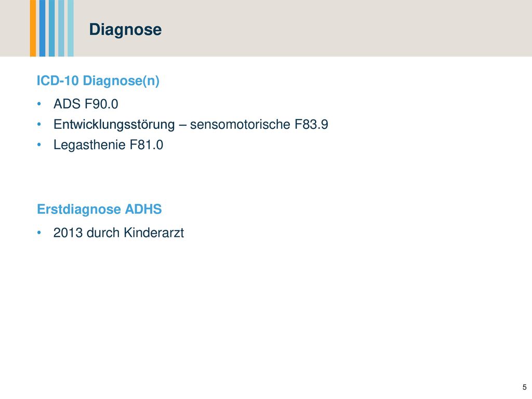Screen dimensions: 532x399
Task: Click the light blue fourth stripe
Action: 61,28
